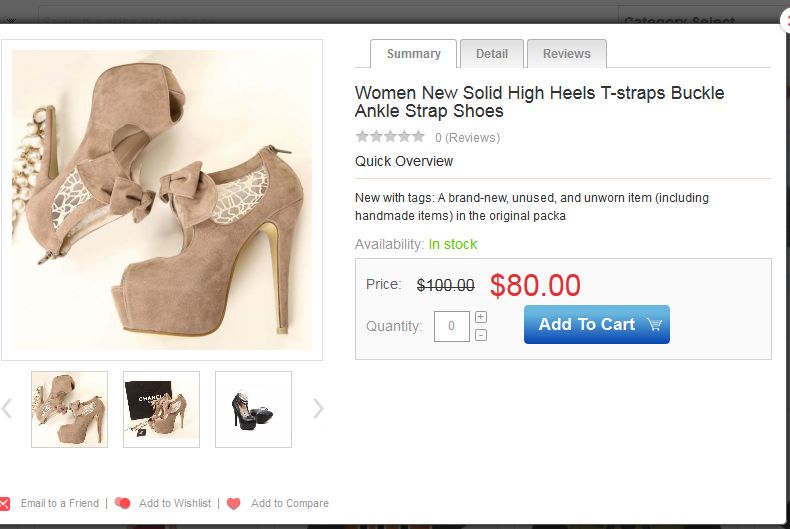Click the Email to a Friend text link
790x529 pixels.
click(60, 503)
